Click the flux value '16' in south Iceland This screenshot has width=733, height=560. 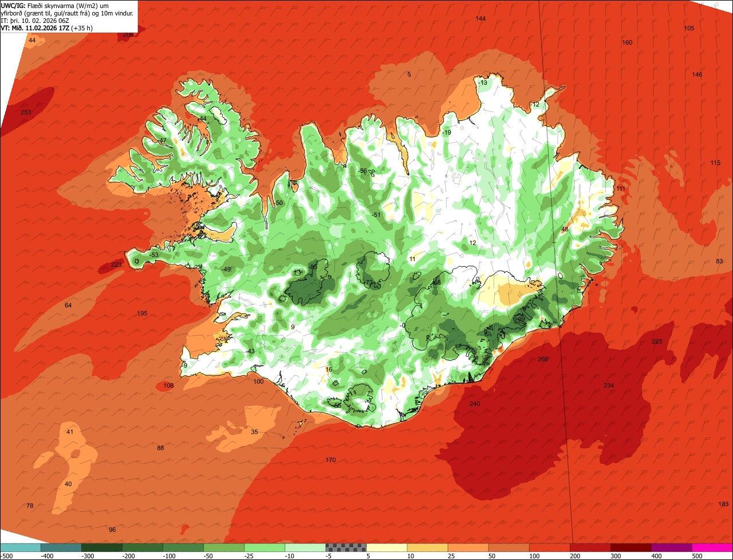pyautogui.click(x=329, y=369)
